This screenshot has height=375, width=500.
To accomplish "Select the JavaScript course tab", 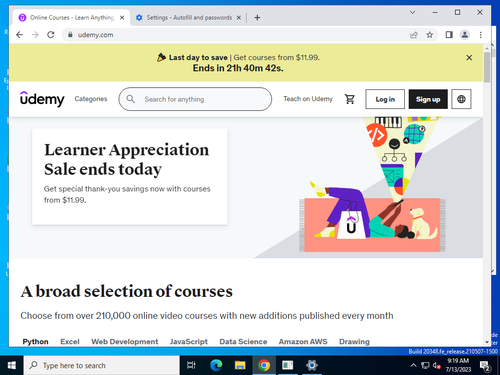I will tap(189, 342).
